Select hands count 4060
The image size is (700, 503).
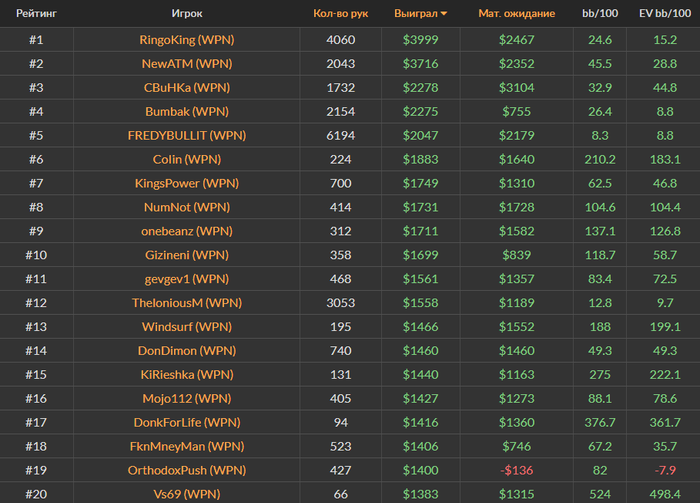[341, 40]
